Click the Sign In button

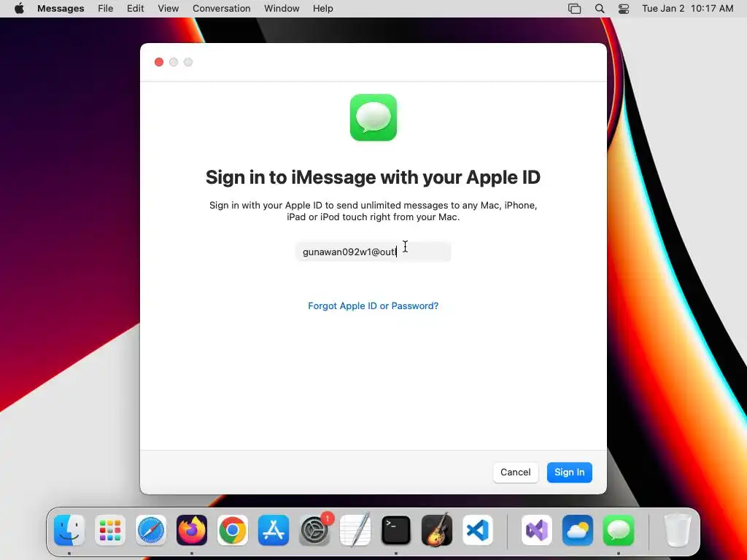click(x=569, y=472)
